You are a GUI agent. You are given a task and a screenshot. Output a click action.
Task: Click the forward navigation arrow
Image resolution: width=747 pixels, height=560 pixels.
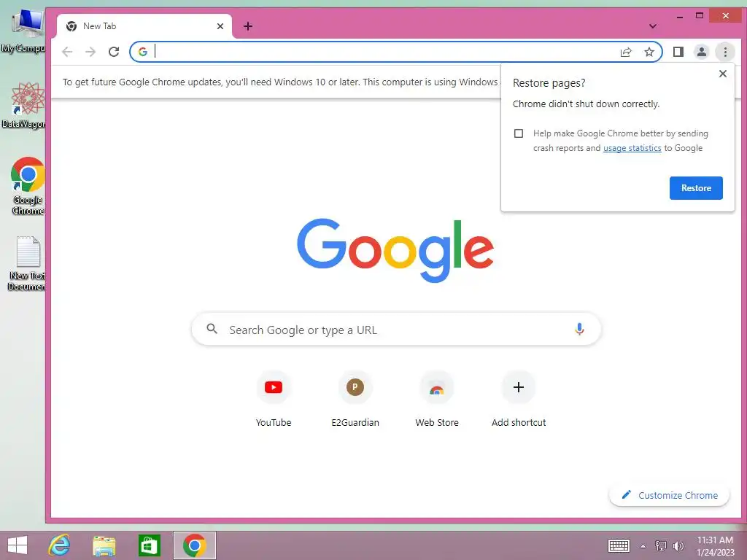click(90, 52)
